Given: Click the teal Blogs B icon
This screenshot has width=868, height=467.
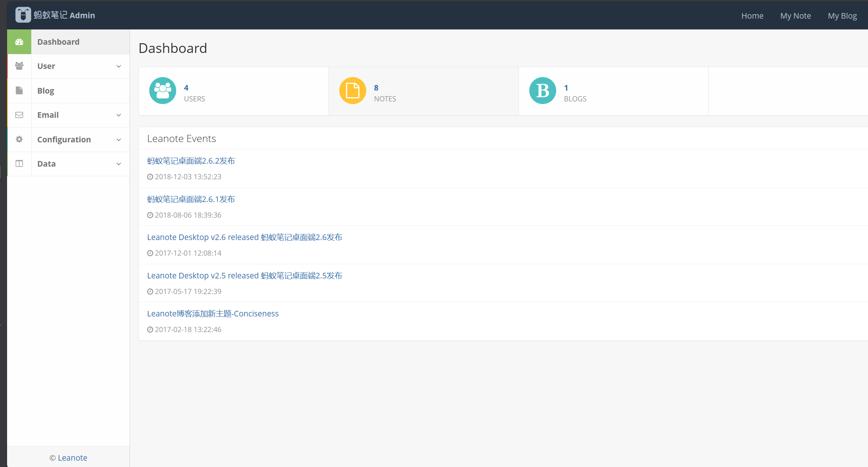Looking at the screenshot, I should tap(543, 91).
